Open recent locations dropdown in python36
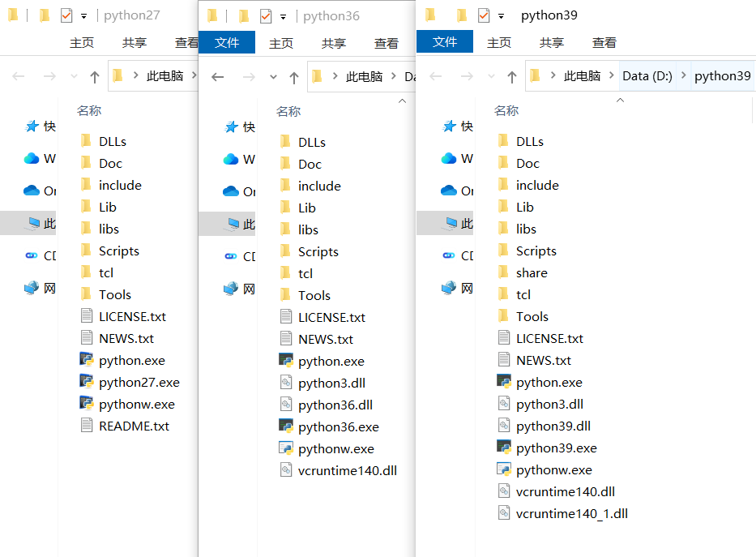The width and height of the screenshot is (756, 557). coord(273,77)
